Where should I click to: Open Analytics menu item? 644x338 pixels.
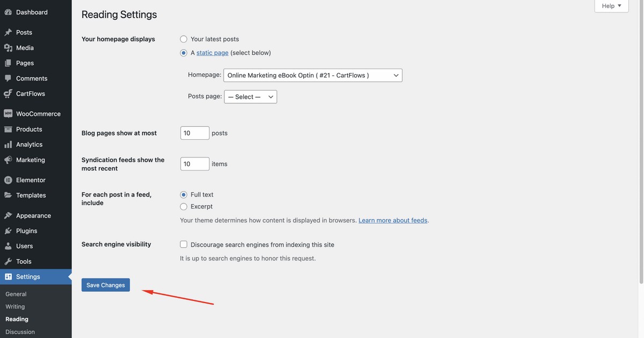point(36,145)
